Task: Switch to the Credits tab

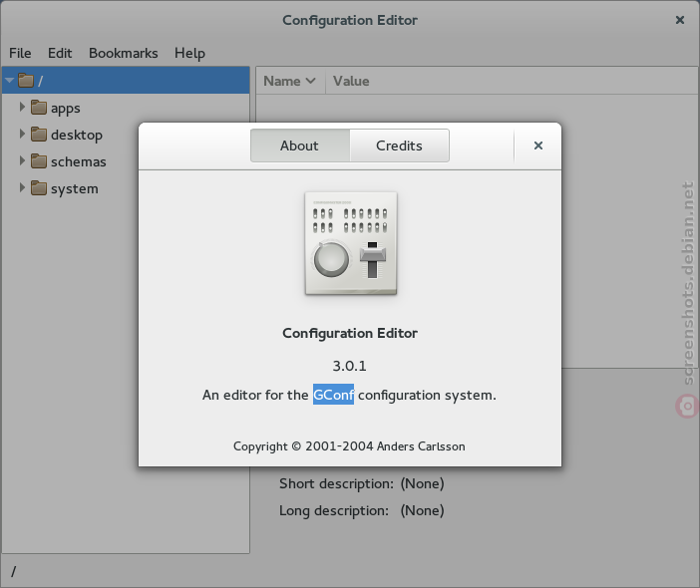Action: (399, 146)
